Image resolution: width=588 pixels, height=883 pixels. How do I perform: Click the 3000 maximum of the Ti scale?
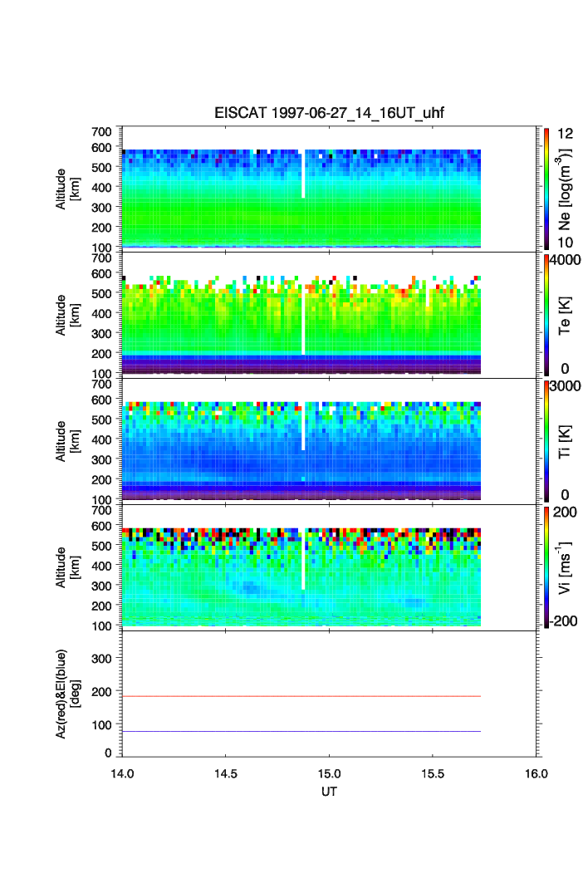coord(565,385)
